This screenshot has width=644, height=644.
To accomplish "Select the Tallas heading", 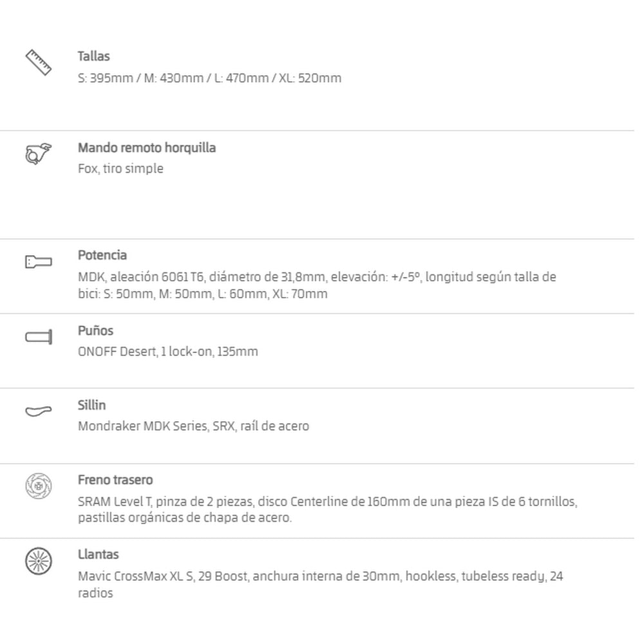I will pyautogui.click(x=93, y=56).
